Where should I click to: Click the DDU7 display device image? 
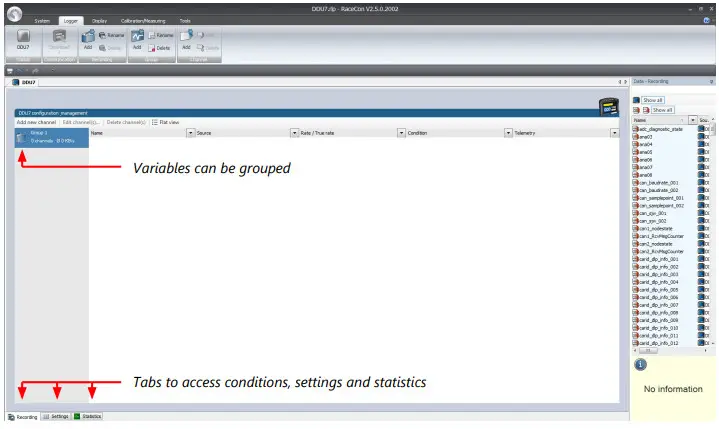coord(609,107)
